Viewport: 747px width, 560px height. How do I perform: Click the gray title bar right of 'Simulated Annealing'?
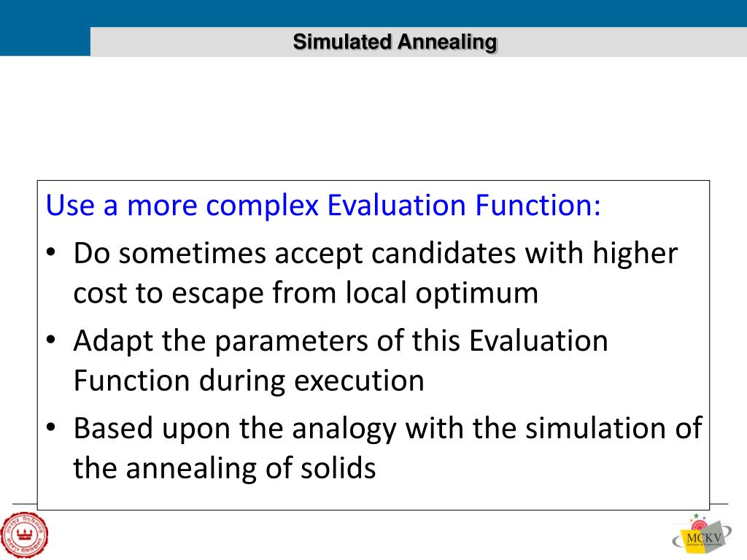620,42
